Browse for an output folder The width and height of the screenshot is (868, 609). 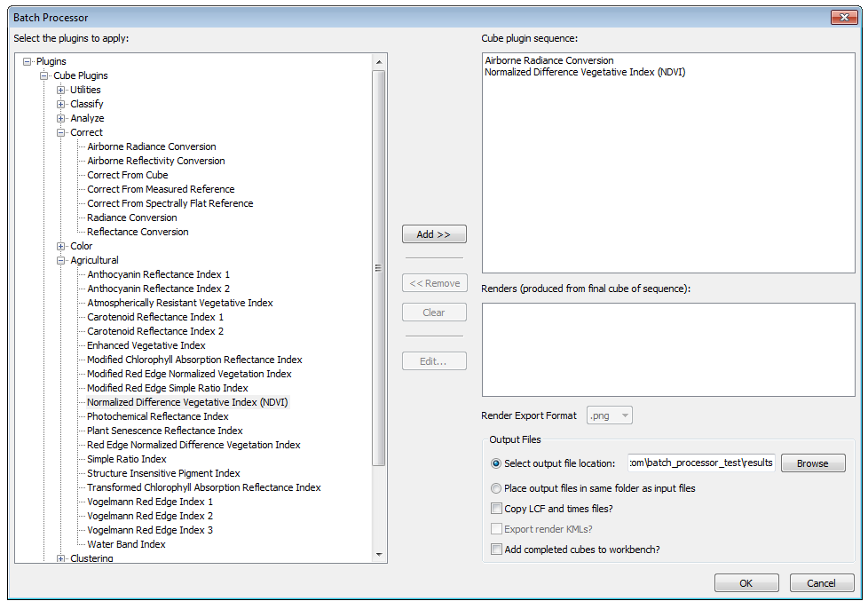(813, 463)
